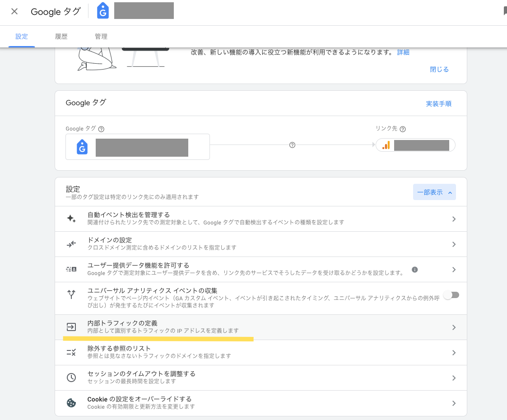Click sparkle icon for 自動イベント検出
Screen dimensions: 507x420
pos(71,219)
